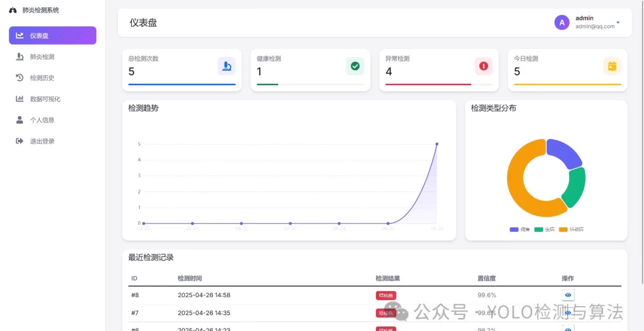This screenshot has height=331, width=644.
Task: Toggle 健康 in the donut chart legend
Action: (519, 229)
